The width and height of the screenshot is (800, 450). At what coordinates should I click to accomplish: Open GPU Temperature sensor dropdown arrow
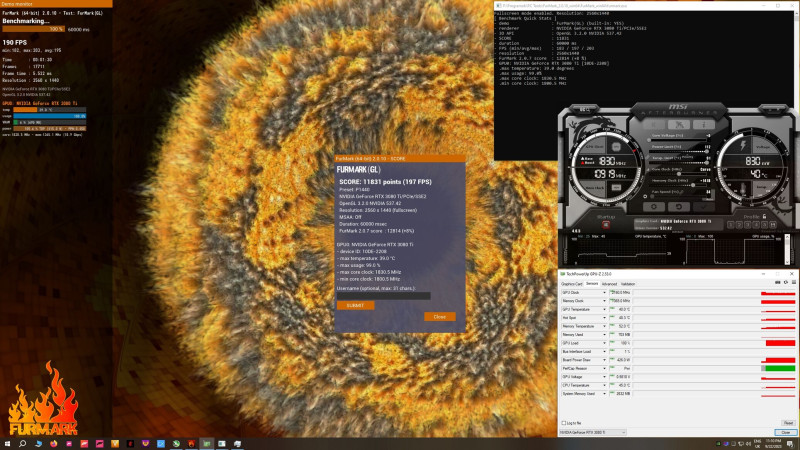[x=605, y=310]
